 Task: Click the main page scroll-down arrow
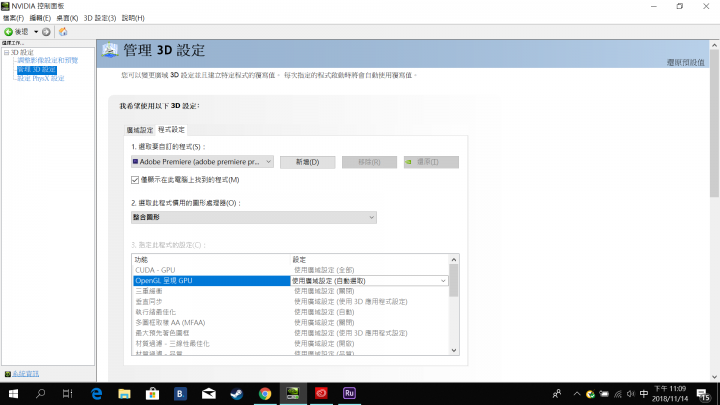click(714, 377)
